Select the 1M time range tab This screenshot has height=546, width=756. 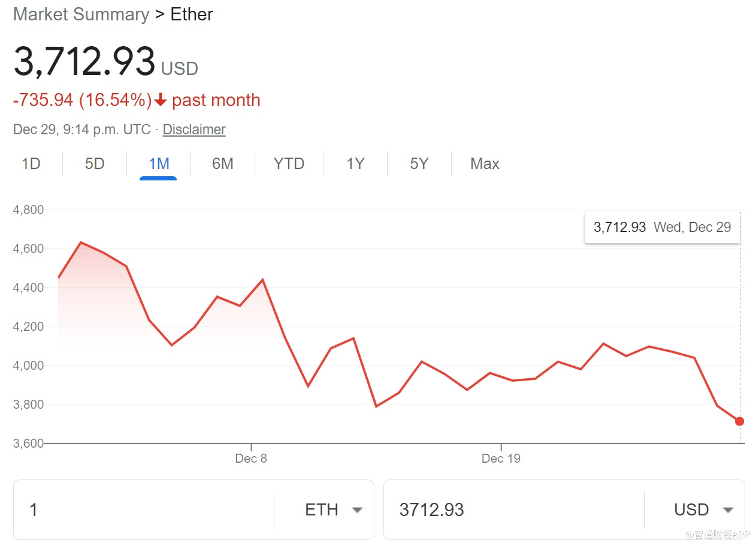click(x=159, y=164)
